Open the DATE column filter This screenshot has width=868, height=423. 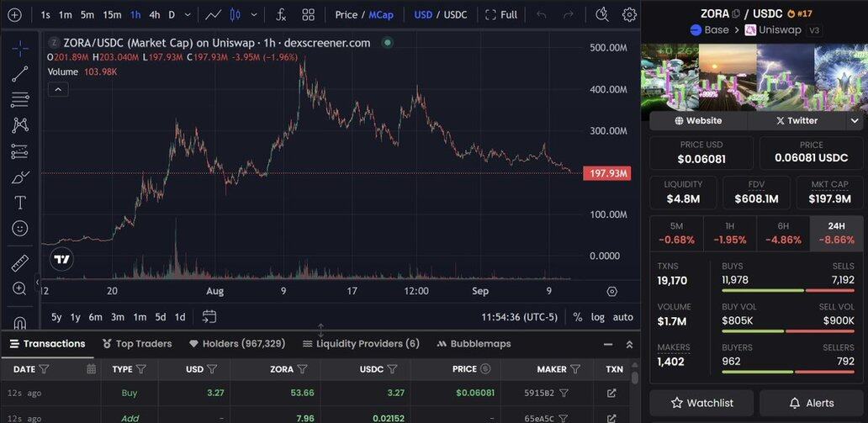point(45,368)
